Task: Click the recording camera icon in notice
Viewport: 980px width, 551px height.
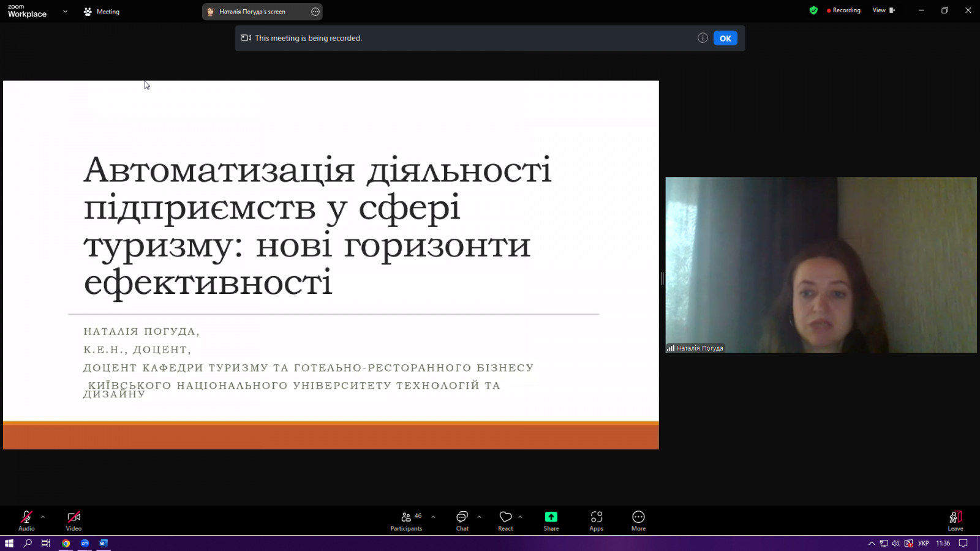Action: click(x=246, y=38)
